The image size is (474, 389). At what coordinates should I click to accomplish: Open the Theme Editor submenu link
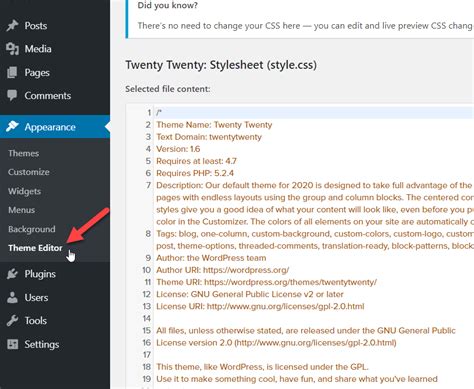point(35,248)
